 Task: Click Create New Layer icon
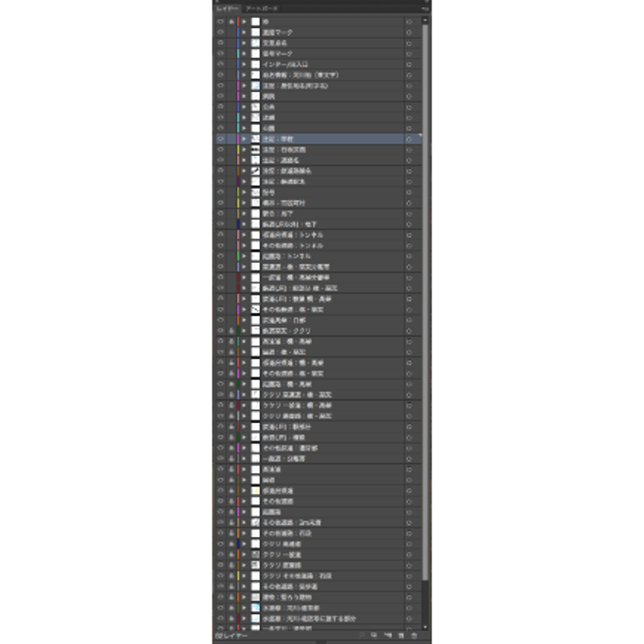[401, 636]
